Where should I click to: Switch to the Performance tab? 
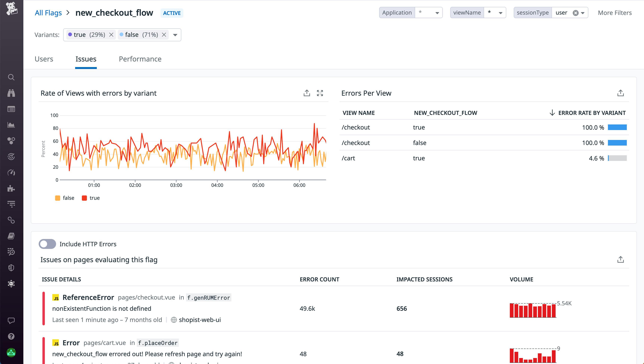pos(140,59)
